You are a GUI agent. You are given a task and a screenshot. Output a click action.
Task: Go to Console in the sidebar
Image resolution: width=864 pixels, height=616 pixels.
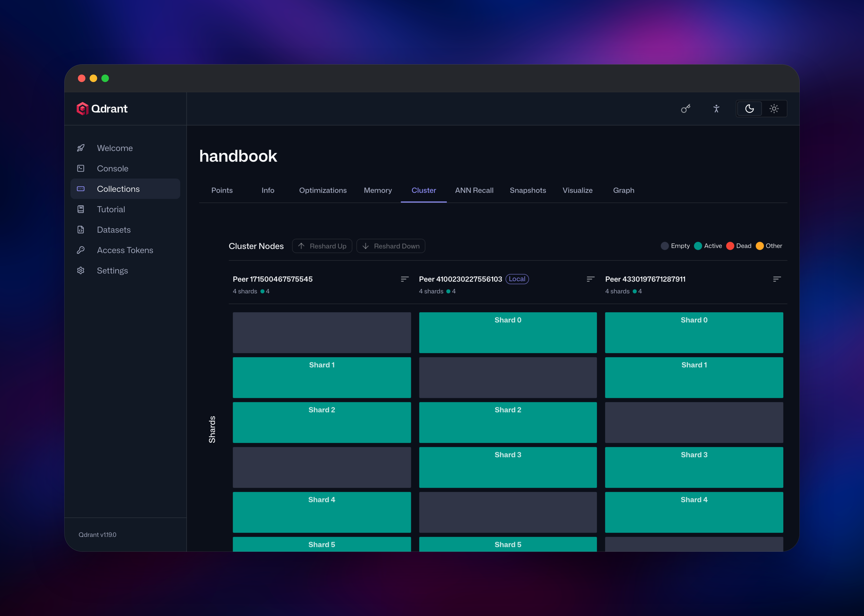(125, 168)
